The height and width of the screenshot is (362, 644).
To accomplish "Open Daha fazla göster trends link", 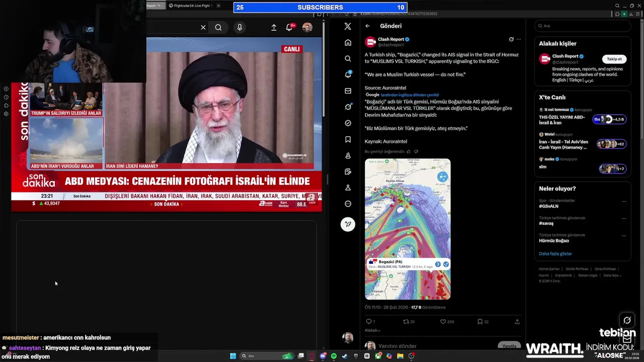I will click(555, 254).
